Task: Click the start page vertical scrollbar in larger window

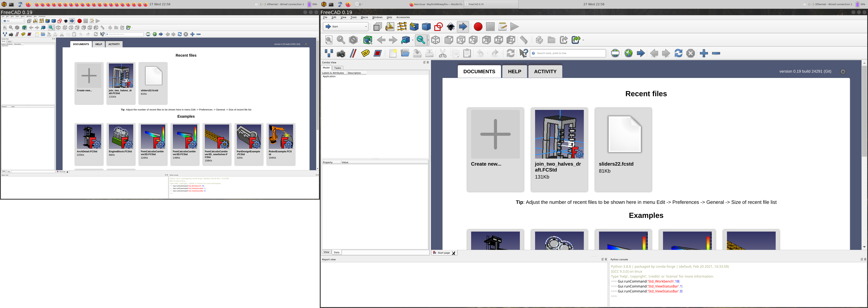Action: (864, 111)
